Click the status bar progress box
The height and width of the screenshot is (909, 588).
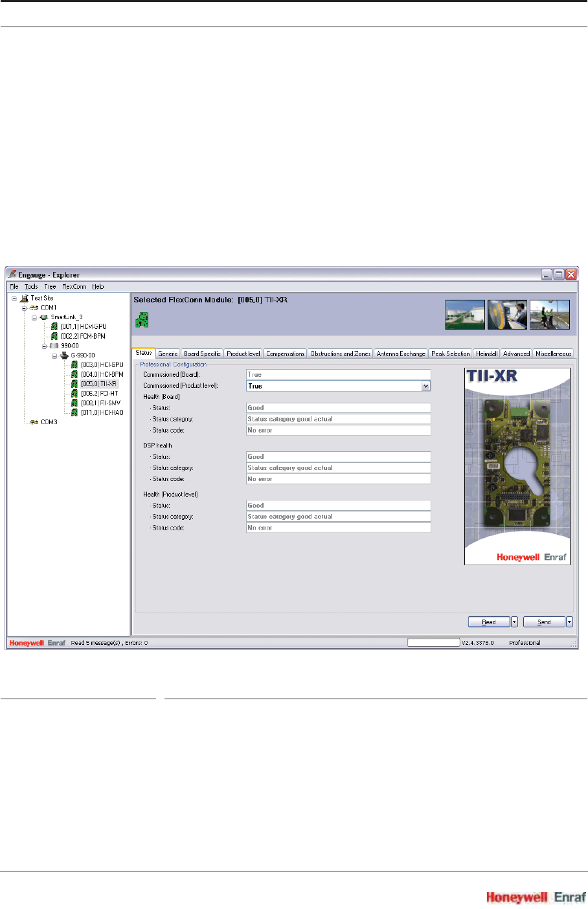tap(433, 642)
